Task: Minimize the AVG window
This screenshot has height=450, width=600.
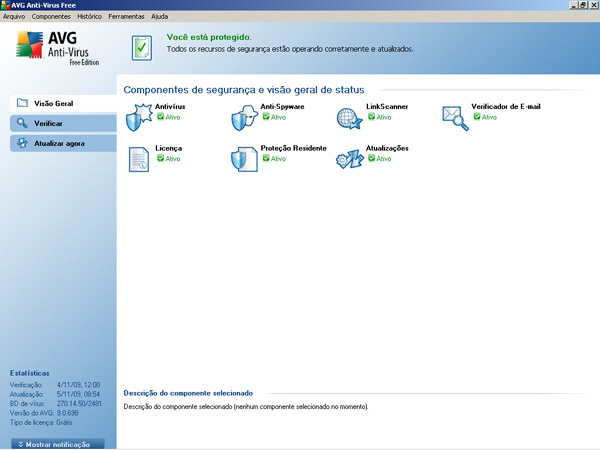Action: 573,5
